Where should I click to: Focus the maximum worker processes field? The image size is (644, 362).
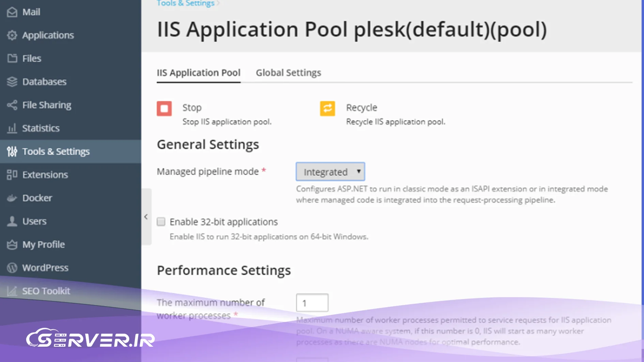pyautogui.click(x=312, y=303)
